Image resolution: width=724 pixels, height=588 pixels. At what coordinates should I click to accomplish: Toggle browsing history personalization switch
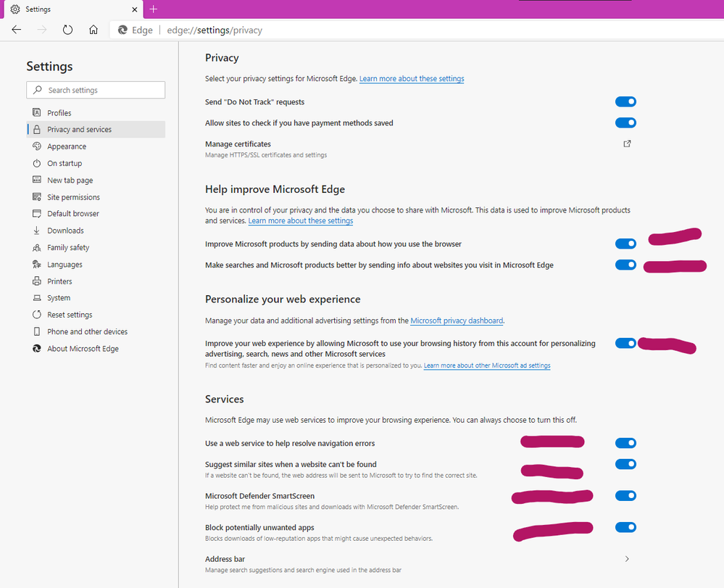[x=625, y=343]
